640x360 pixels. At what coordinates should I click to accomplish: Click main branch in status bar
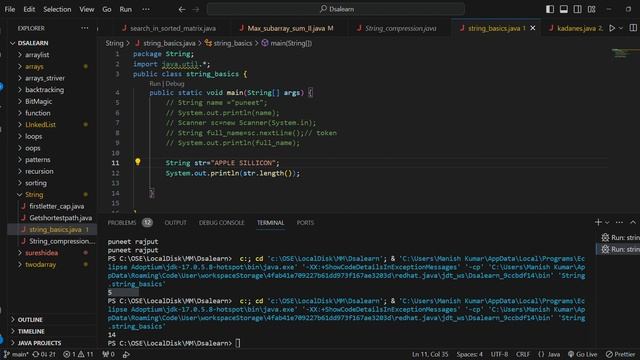(16, 354)
